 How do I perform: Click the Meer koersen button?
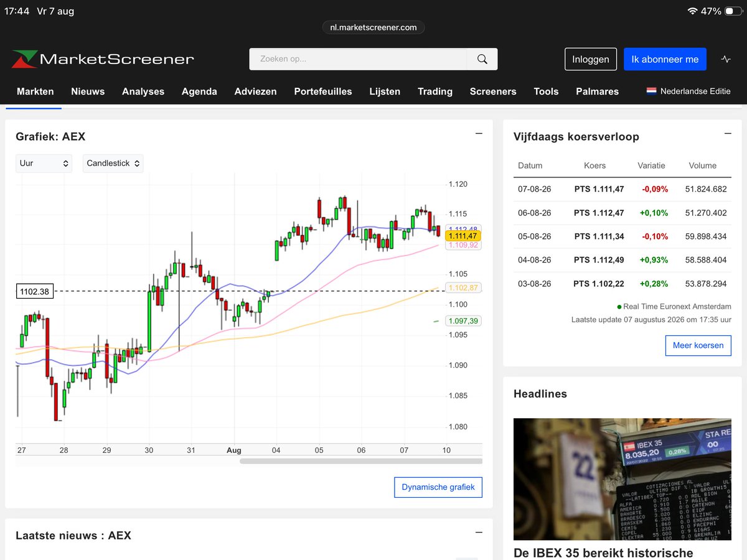coord(698,345)
